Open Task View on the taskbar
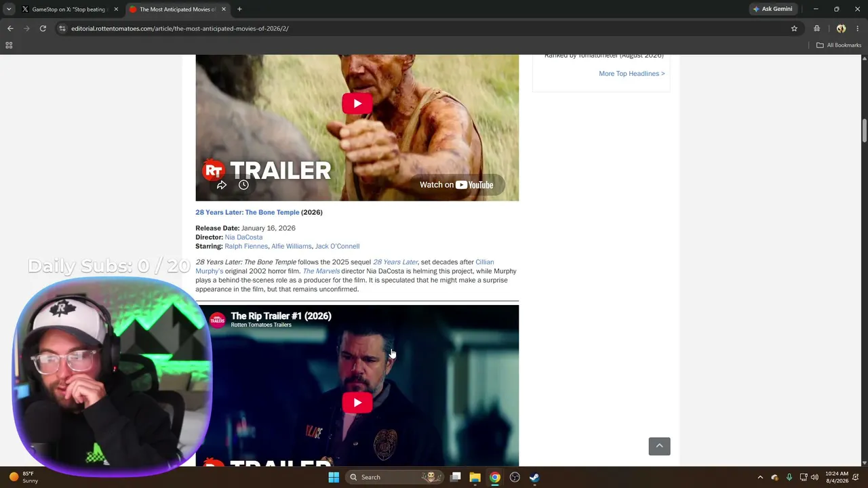868x488 pixels. pyautogui.click(x=456, y=477)
